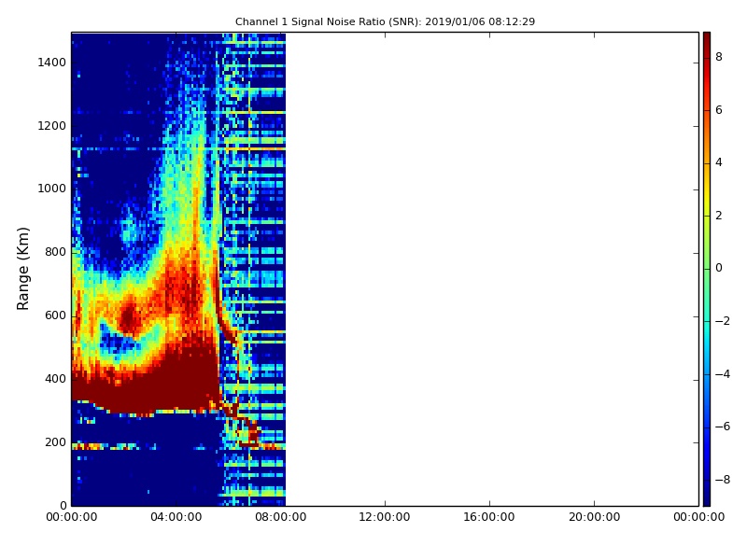Click the colorbar value −6 label
This screenshot has width=747, height=560.
point(722,427)
